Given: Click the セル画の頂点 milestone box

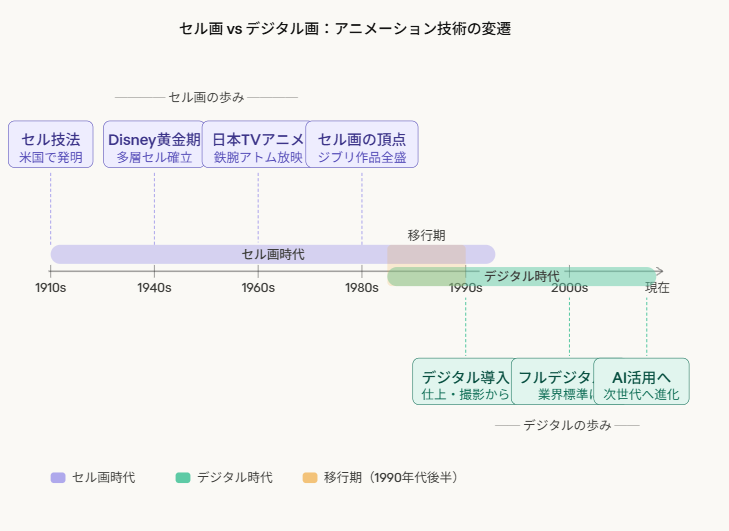Looking at the screenshot, I should coord(362,144).
